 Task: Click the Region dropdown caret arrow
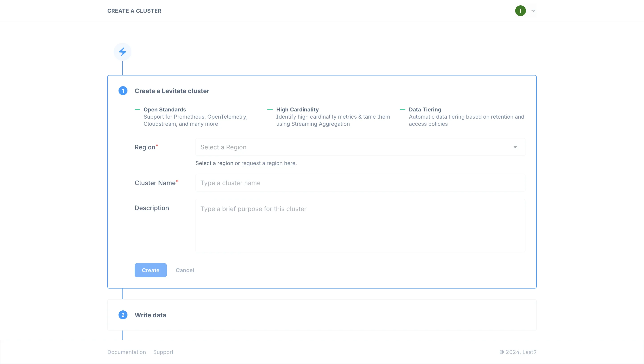(x=515, y=147)
